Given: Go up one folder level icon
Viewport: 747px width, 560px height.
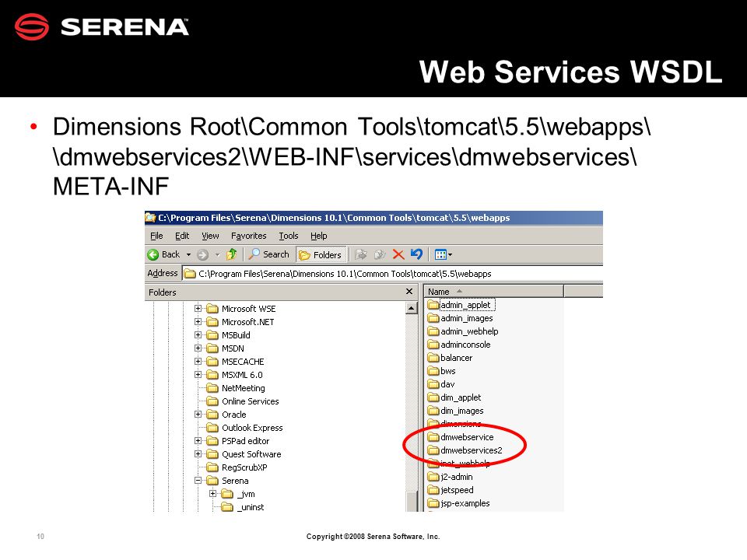Looking at the screenshot, I should 232,254.
